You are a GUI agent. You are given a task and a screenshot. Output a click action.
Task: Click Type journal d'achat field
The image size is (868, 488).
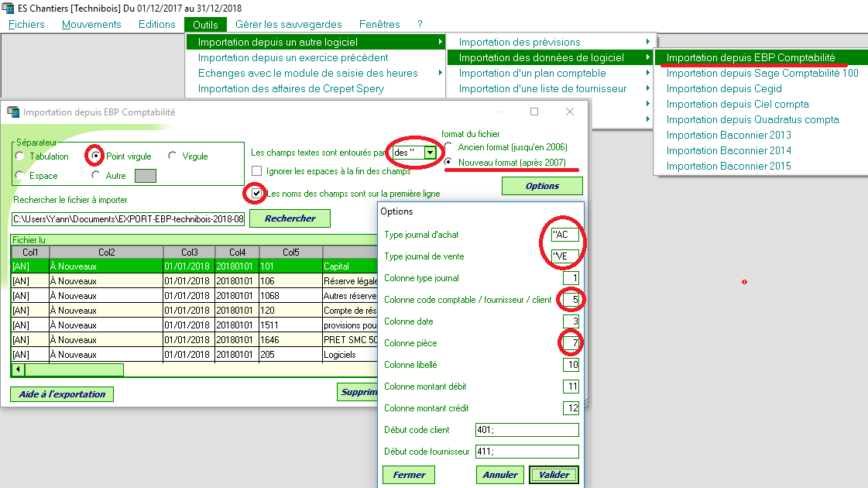564,234
